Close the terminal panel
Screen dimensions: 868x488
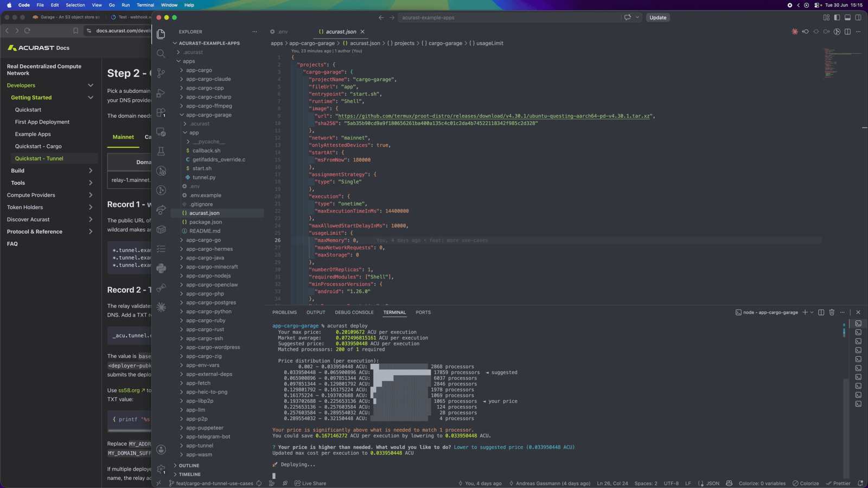[x=858, y=312]
